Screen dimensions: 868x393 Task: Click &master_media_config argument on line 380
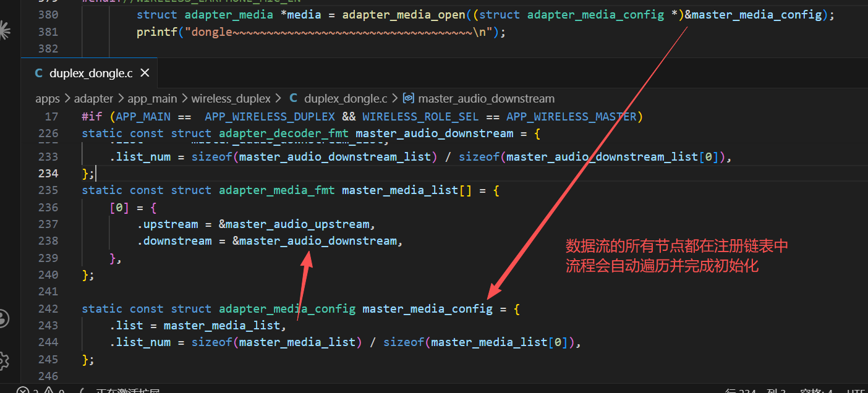coord(753,15)
